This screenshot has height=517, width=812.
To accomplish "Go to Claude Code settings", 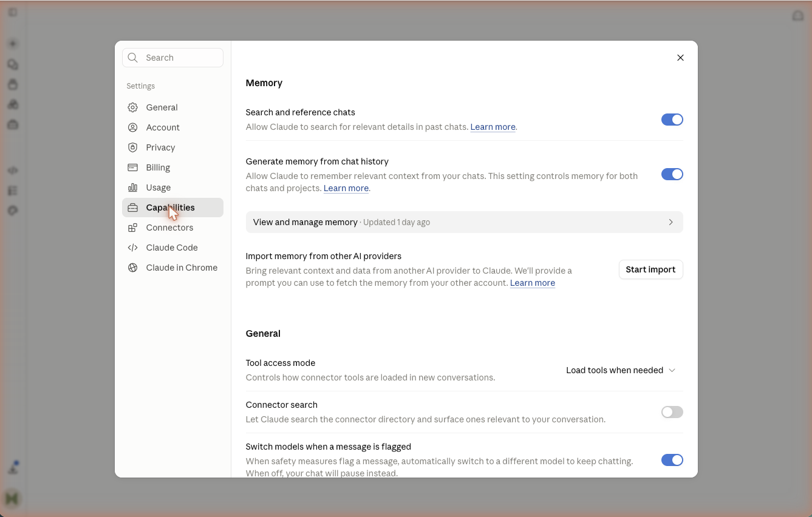I will pos(172,248).
